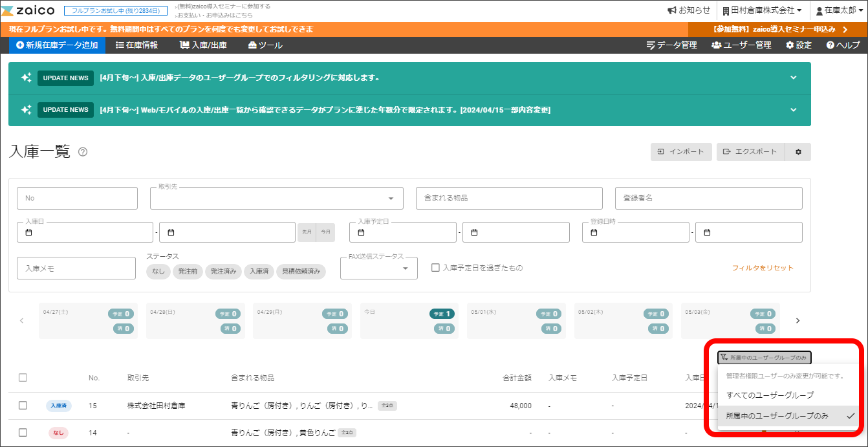The image size is (868, 447).
Task: Go to previous week with left arrow
Action: coord(22,320)
